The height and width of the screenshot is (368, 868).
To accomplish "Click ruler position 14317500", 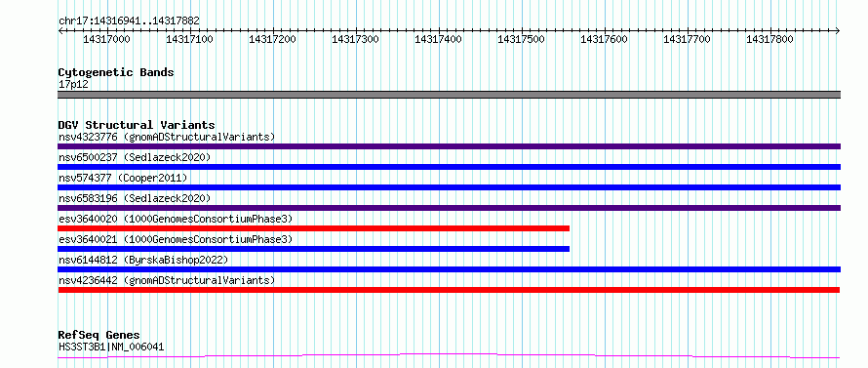I will [522, 39].
